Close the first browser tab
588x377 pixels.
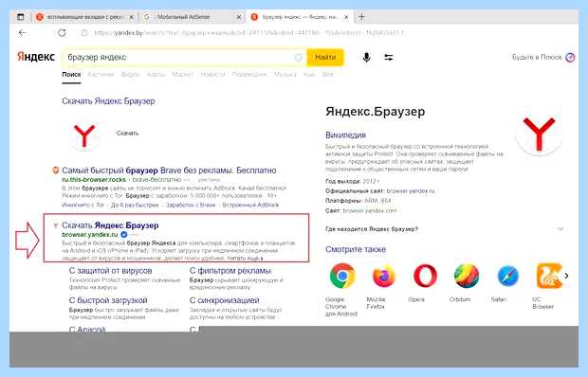pyautogui.click(x=131, y=17)
